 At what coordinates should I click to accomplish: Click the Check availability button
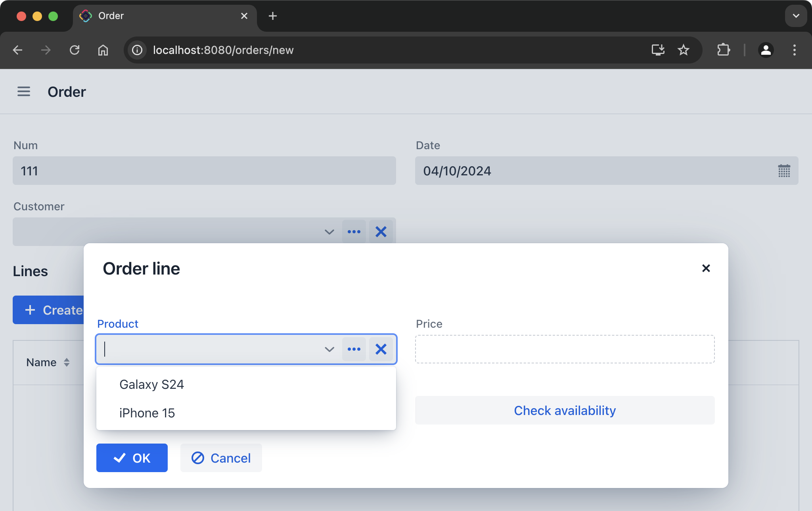point(565,410)
